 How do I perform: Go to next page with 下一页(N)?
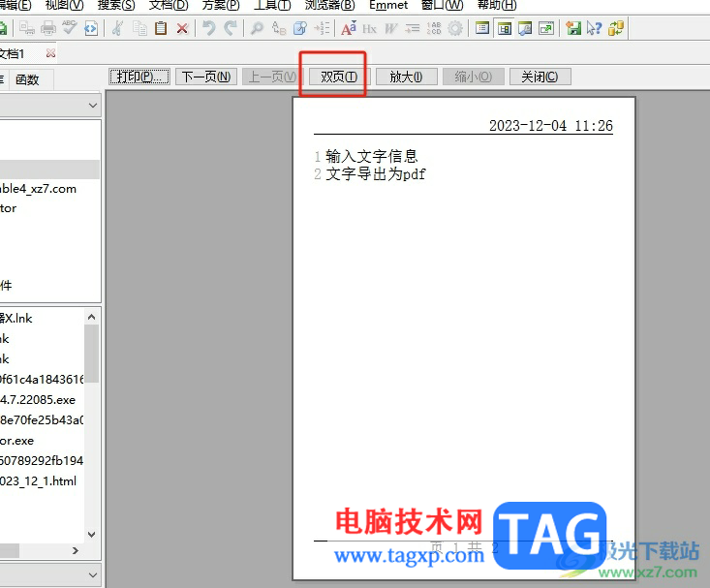coord(206,77)
